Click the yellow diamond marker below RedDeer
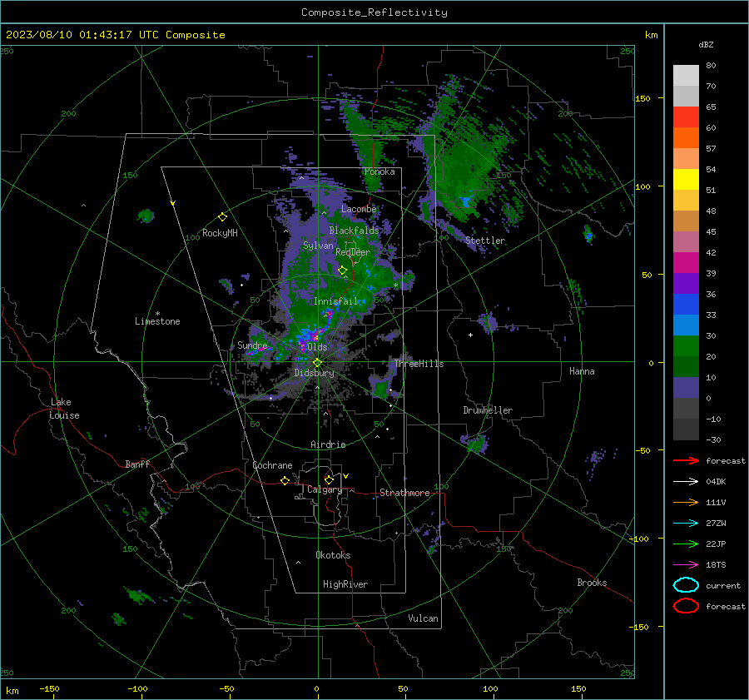This screenshot has height=700, width=749. point(342,271)
